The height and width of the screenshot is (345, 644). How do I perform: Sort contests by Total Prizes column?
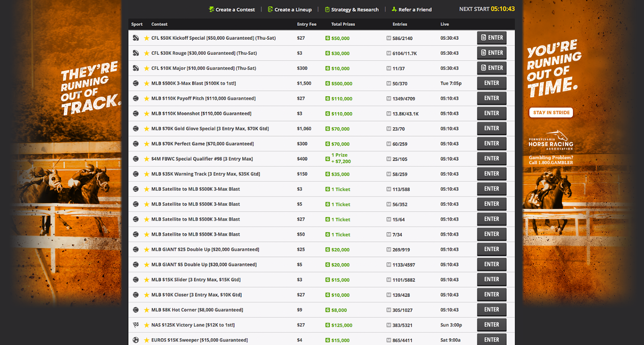[343, 24]
